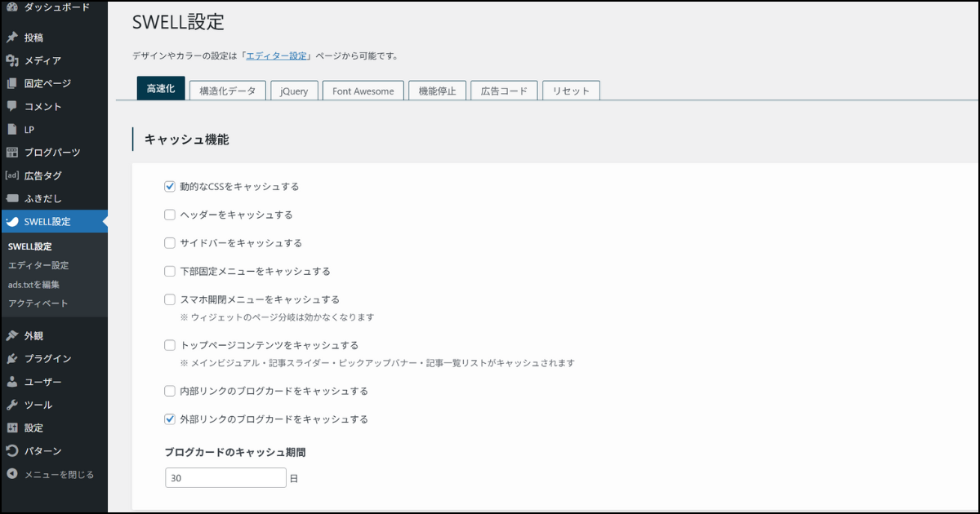The height and width of the screenshot is (514, 980).
Task: Click note ※ ウィジェットのページ分岐は効かなくなります
Action: pos(277,317)
